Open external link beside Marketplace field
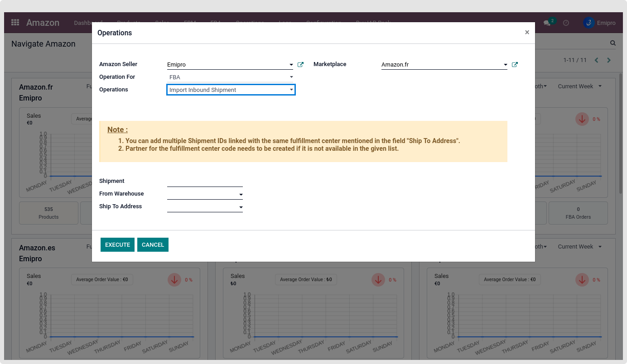Image resolution: width=627 pixels, height=364 pixels. coord(515,65)
